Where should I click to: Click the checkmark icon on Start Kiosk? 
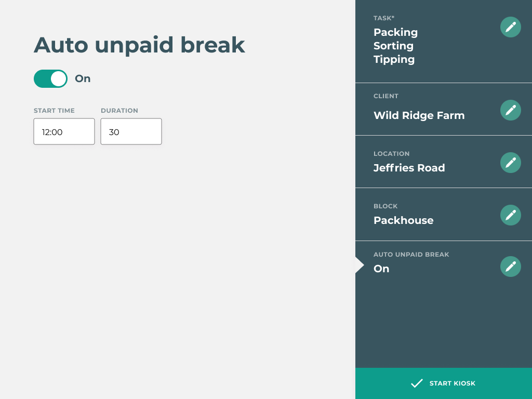tap(417, 383)
